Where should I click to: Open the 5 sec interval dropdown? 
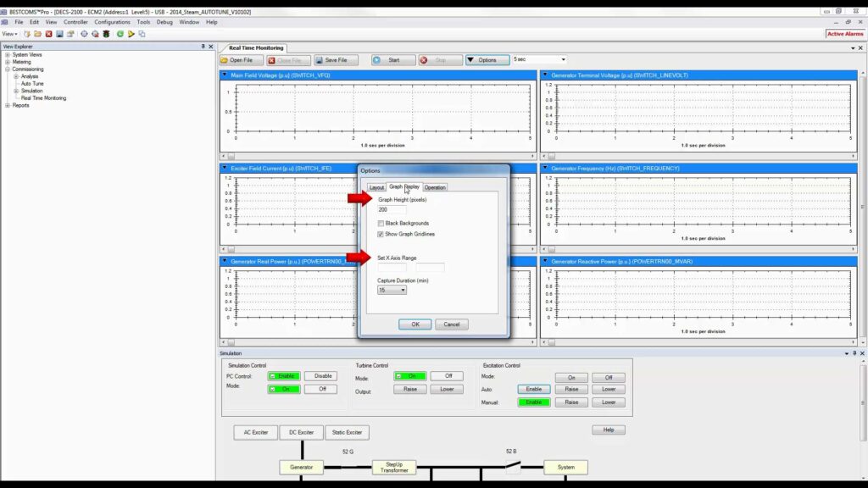click(x=539, y=60)
